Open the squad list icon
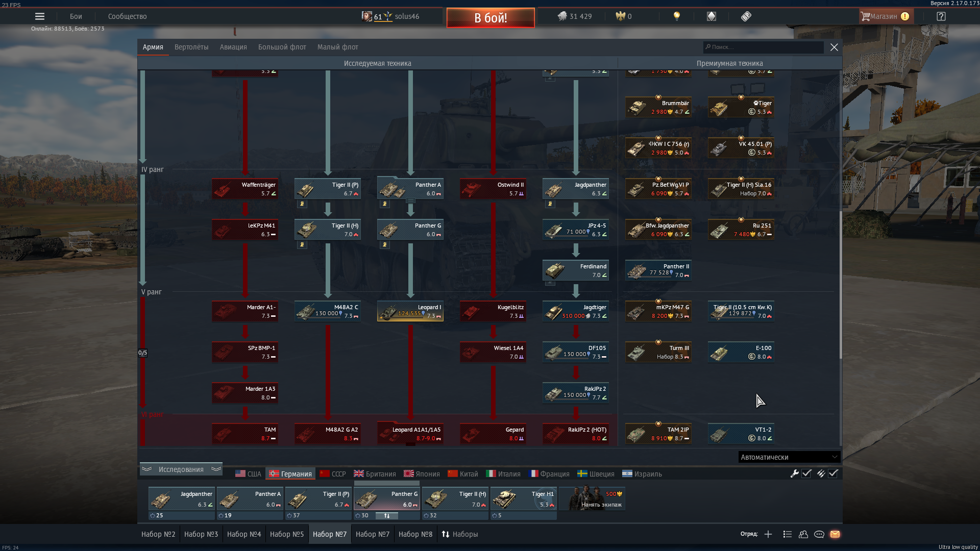 [788, 534]
